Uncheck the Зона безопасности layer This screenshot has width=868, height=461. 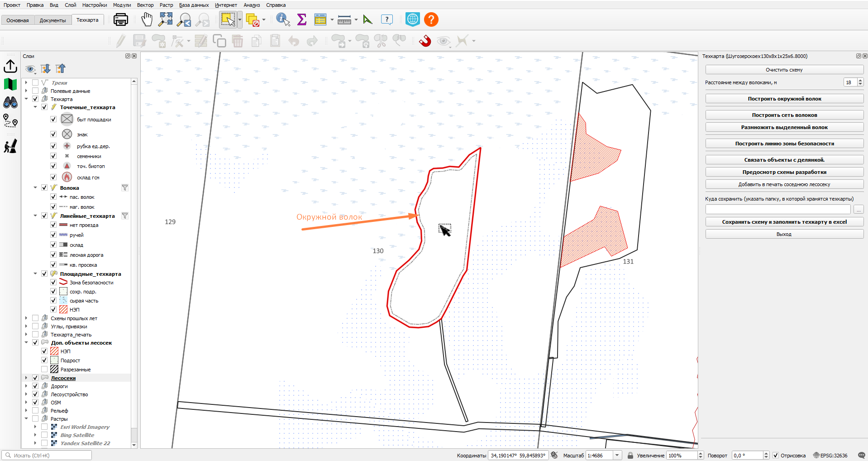pos(53,282)
